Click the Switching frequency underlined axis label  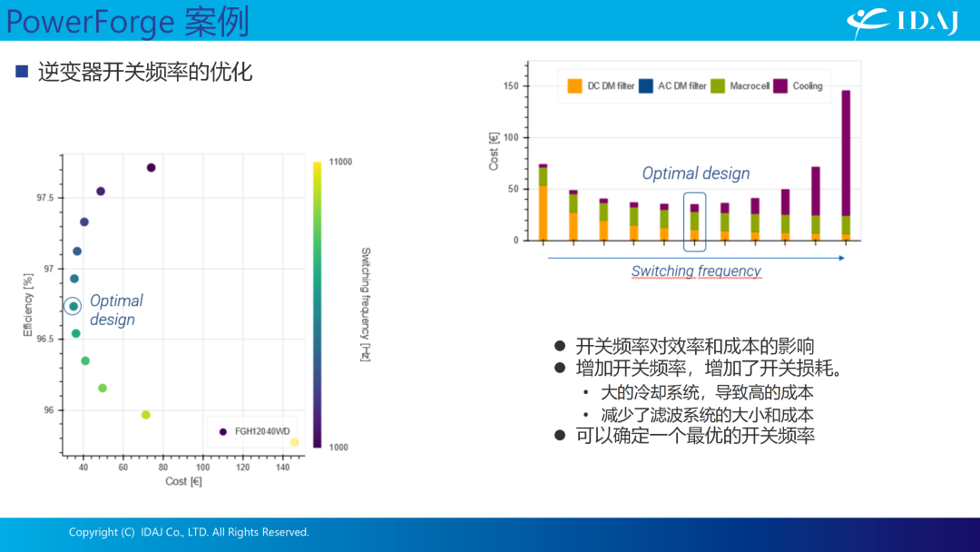point(696,271)
